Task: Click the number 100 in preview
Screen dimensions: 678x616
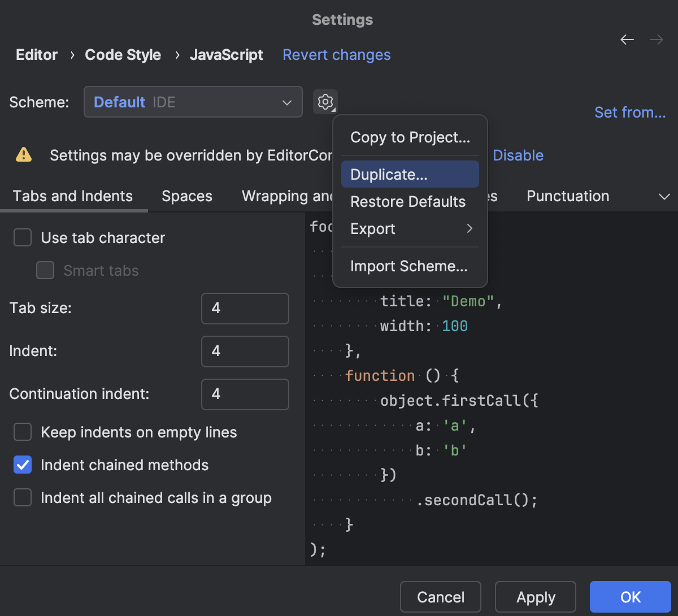Action: 455,326
